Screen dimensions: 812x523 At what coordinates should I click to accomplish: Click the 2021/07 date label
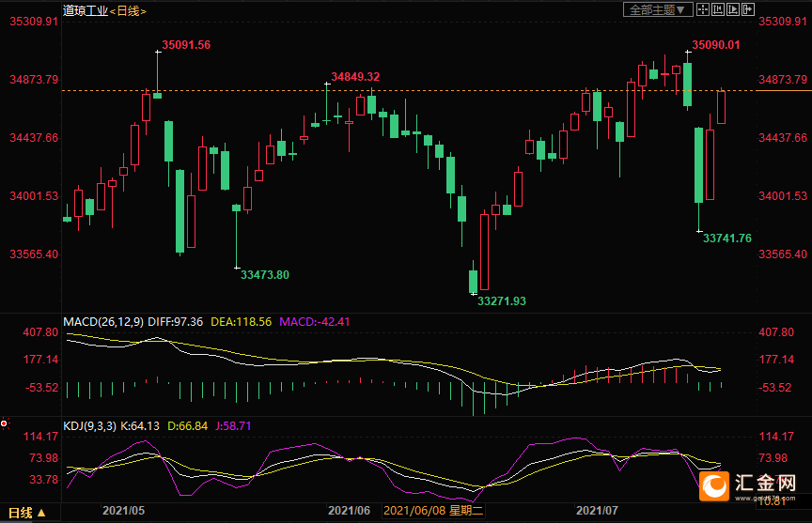597,511
